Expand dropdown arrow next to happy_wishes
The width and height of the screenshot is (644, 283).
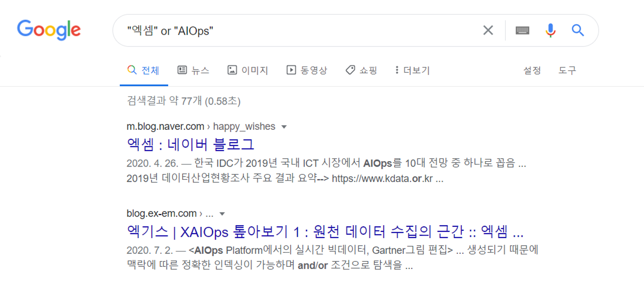[284, 127]
